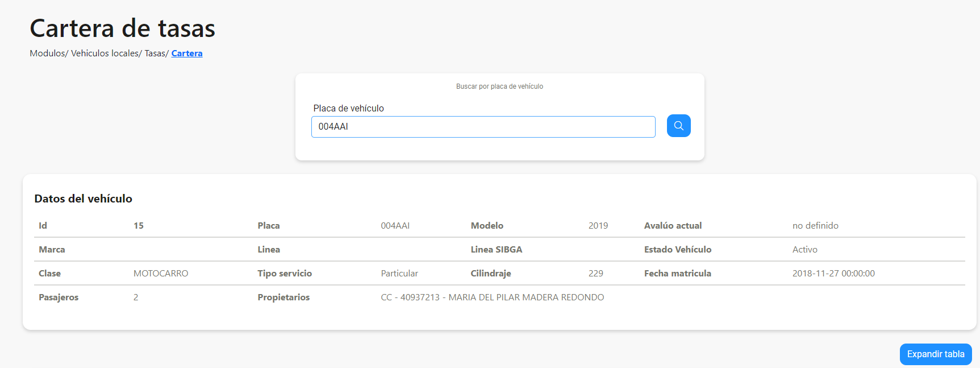The width and height of the screenshot is (980, 368).
Task: Click the Propietarios label
Action: click(x=283, y=297)
